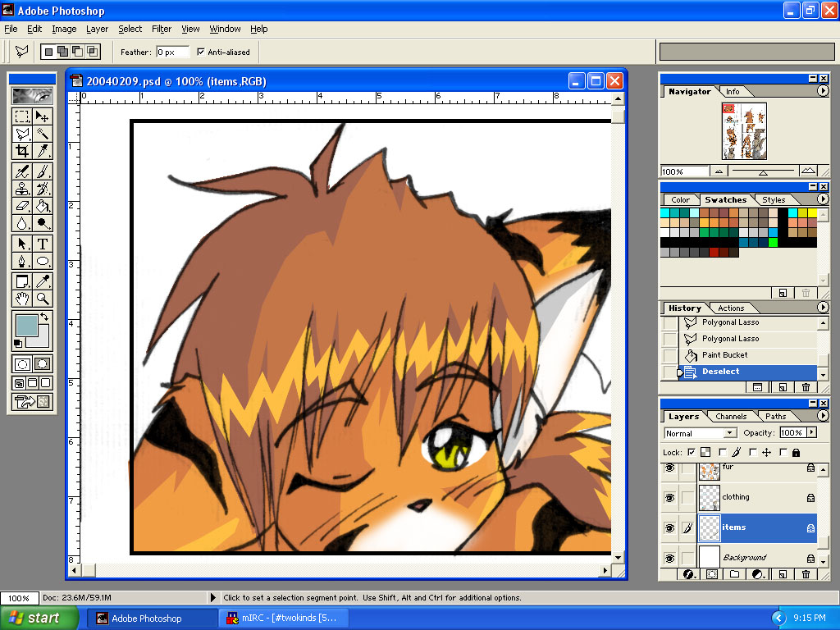Toggle Lock position checkbox
This screenshot has height=630, width=840.
(x=753, y=452)
